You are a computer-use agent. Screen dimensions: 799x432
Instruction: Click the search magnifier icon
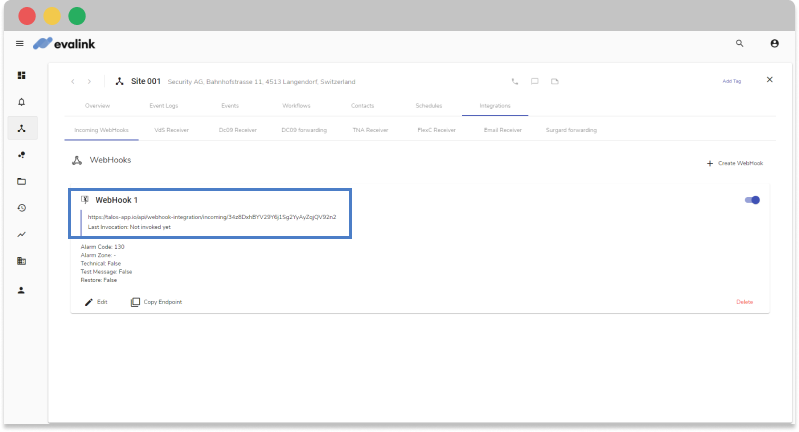739,43
